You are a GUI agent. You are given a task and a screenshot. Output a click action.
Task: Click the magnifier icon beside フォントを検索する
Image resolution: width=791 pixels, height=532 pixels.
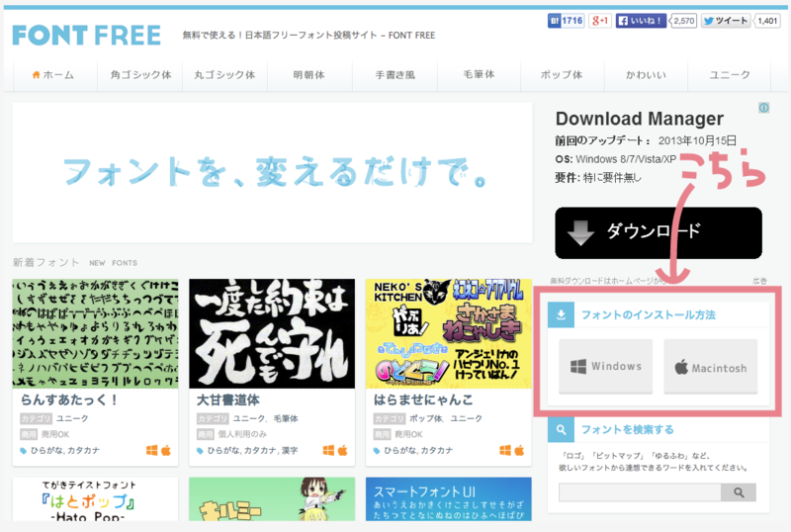pos(561,429)
